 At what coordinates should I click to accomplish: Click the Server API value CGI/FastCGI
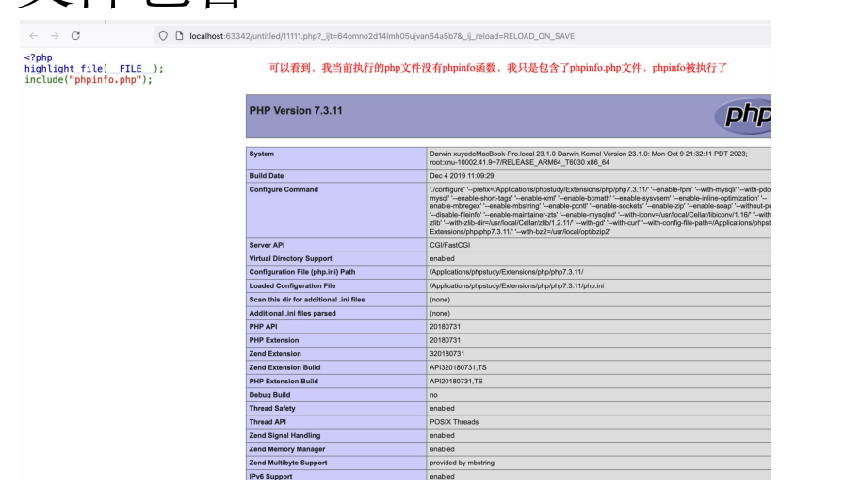point(450,245)
